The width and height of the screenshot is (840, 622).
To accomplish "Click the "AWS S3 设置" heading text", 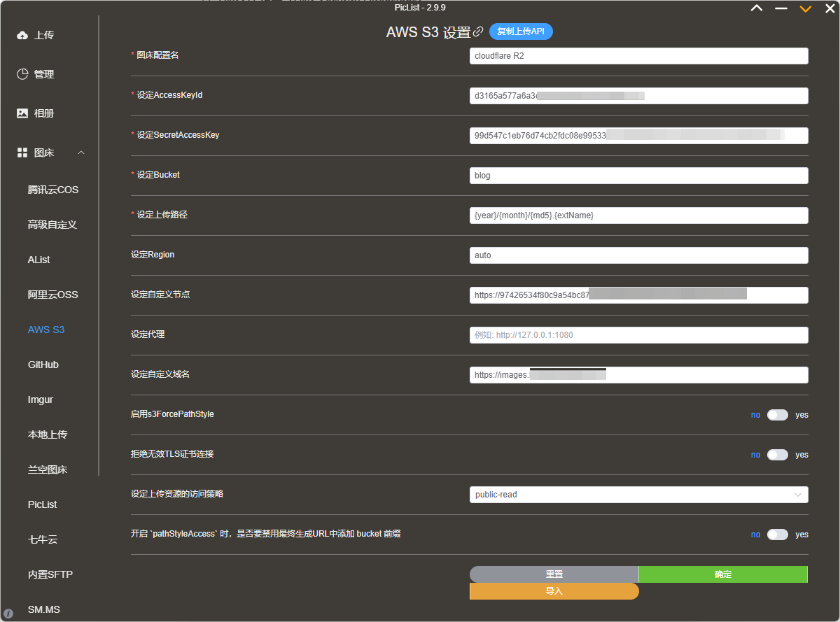I will [428, 32].
